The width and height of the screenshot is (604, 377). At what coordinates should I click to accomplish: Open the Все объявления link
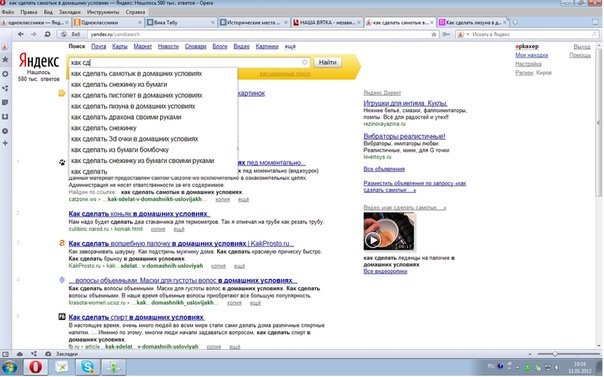(x=384, y=169)
